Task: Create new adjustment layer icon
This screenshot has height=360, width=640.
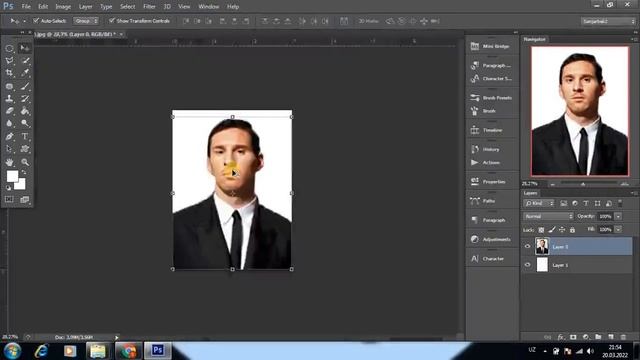Action: (586, 337)
